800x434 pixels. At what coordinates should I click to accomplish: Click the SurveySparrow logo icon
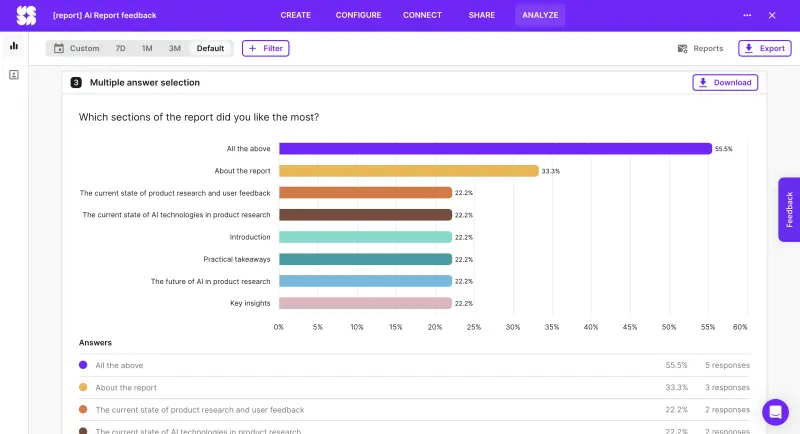click(26, 15)
